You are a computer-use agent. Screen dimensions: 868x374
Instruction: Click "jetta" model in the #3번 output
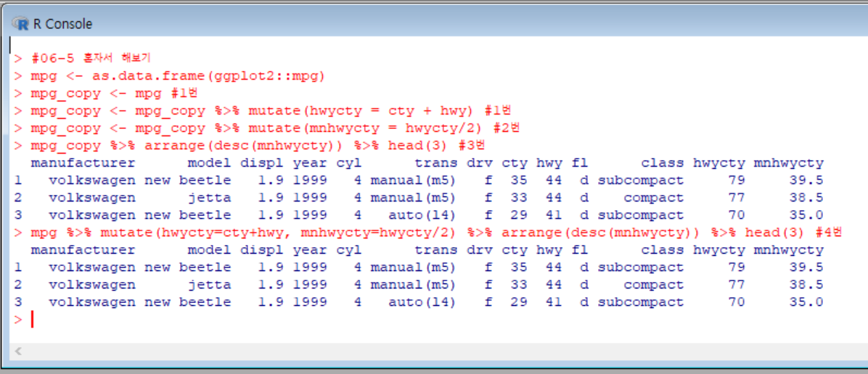tap(210, 198)
